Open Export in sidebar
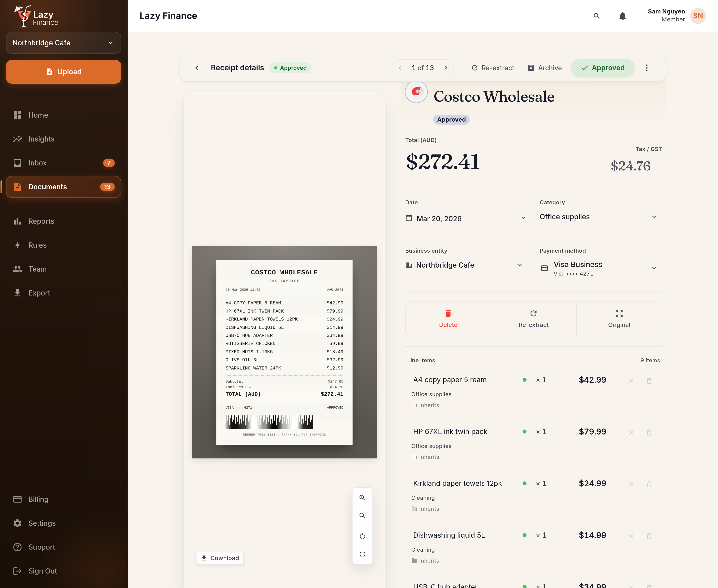 (63, 293)
